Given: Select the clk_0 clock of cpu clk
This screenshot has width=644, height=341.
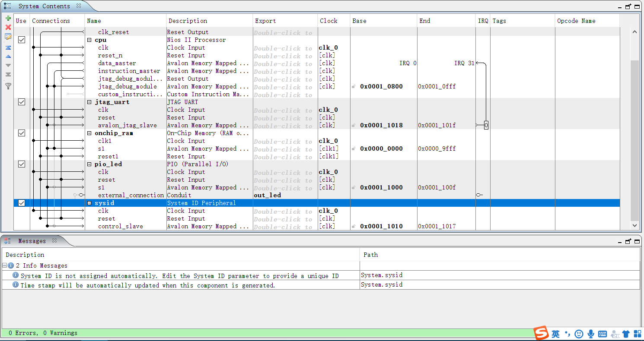Looking at the screenshot, I should click(x=328, y=47).
